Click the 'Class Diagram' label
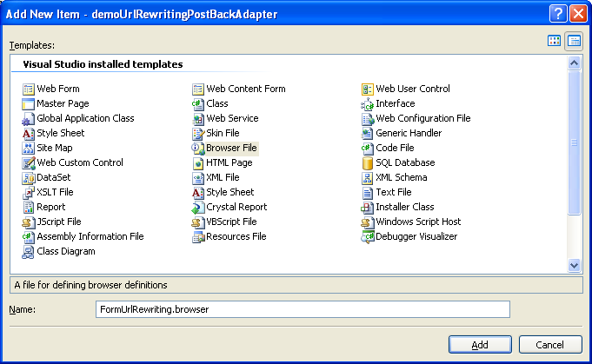Image resolution: width=592 pixels, height=364 pixels. (66, 252)
